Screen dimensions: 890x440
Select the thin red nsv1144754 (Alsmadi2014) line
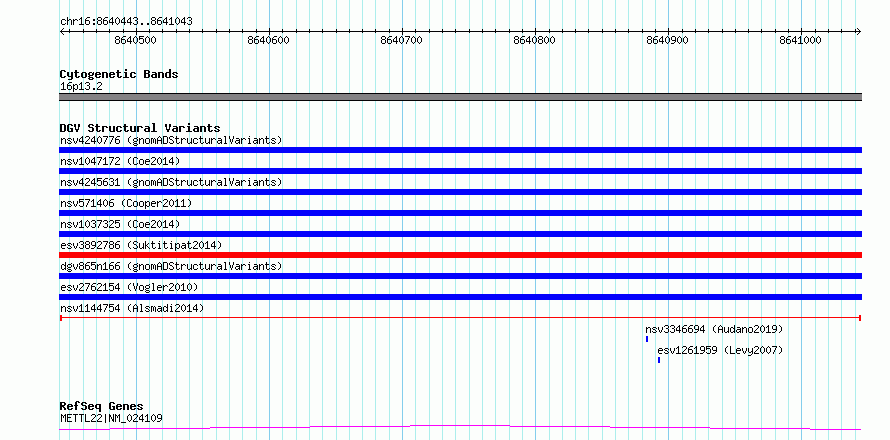click(x=460, y=318)
